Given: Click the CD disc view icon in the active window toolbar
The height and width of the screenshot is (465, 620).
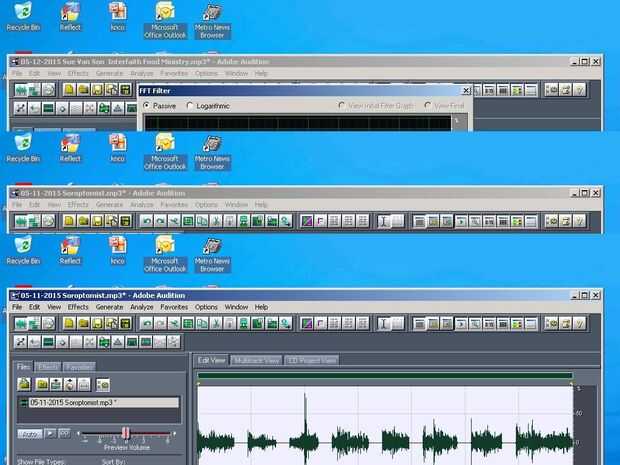Looking at the screenshot, I should click(48, 323).
